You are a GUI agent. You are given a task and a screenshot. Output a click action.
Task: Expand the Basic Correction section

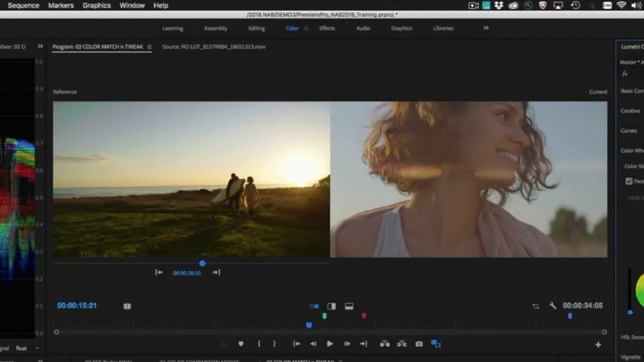[x=631, y=91]
